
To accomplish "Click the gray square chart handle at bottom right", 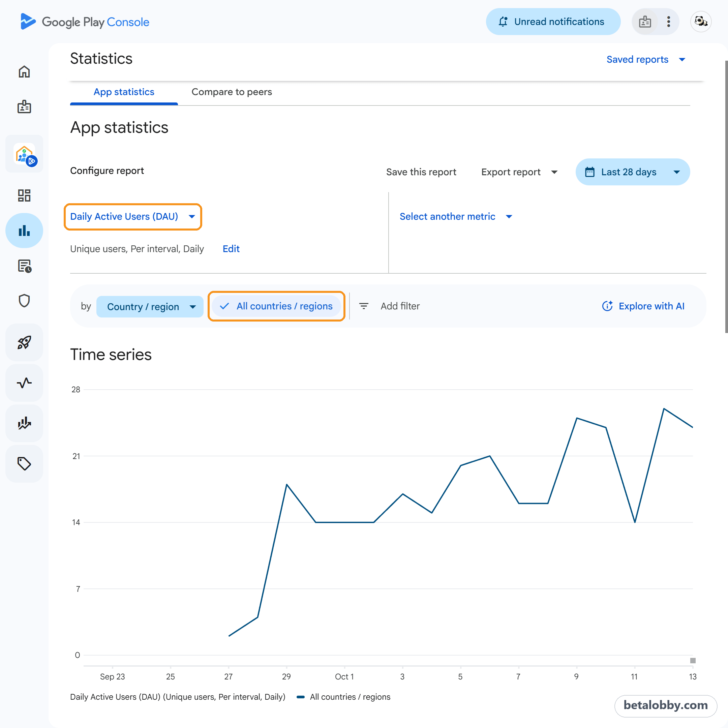I will (693, 660).
